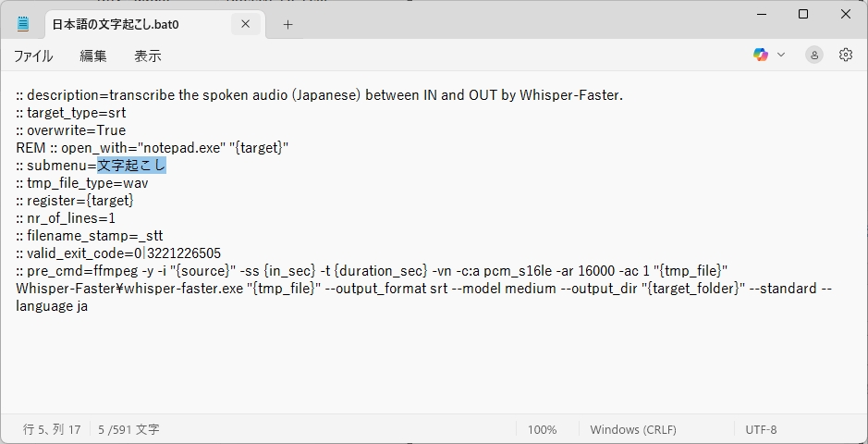Click the ':: nr_of_lines=1' line

point(66,218)
